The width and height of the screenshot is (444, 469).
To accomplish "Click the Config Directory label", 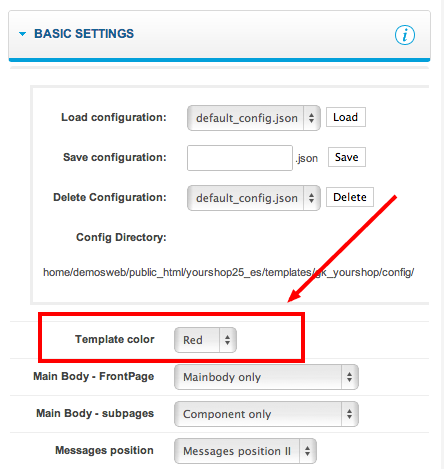I will 121,237.
